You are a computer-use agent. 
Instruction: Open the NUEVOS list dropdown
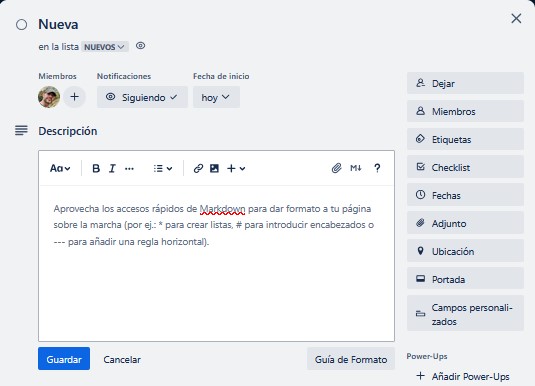105,47
